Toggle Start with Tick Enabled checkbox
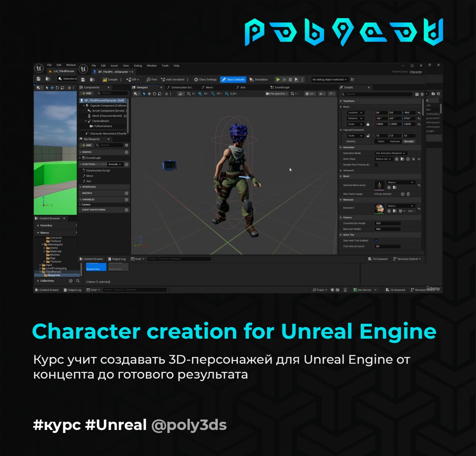Screen dimensions: 476x456 [376, 240]
